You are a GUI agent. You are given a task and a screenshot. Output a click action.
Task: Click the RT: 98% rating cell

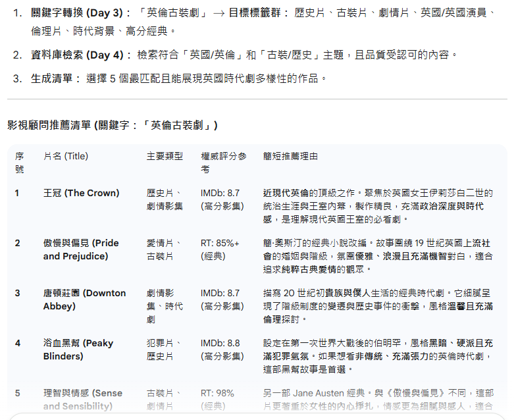click(x=217, y=400)
